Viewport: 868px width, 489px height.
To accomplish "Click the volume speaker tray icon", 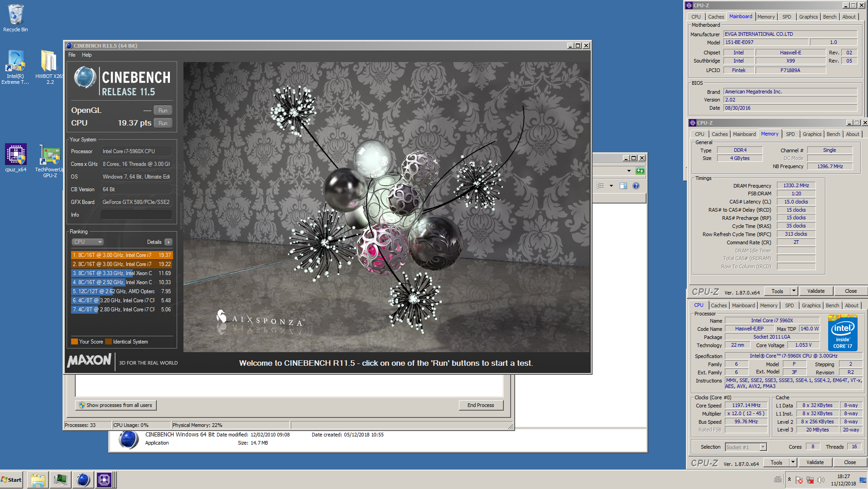I will 821,480.
